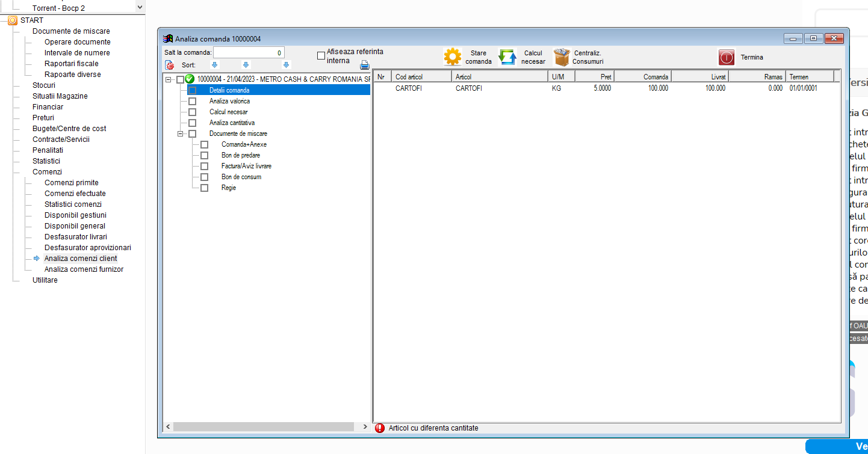Open Comenzi primite in the sidebar
Viewport: 868px width, 454px height.
pyautogui.click(x=71, y=183)
